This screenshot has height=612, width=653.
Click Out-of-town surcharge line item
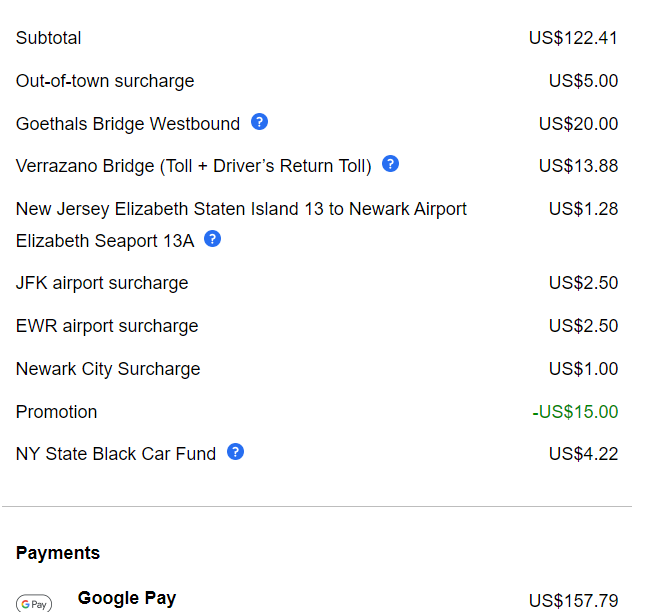[105, 81]
